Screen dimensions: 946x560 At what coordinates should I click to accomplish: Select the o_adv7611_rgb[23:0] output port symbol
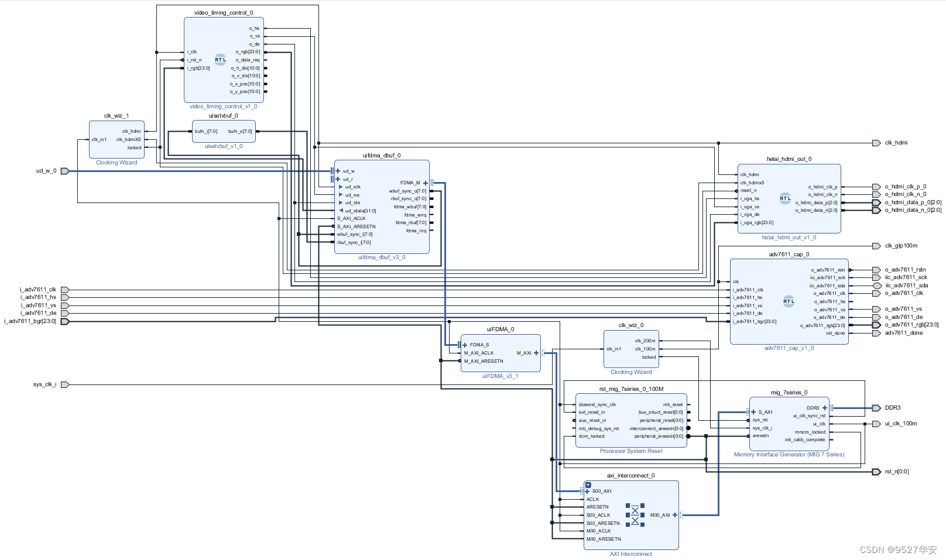(876, 325)
